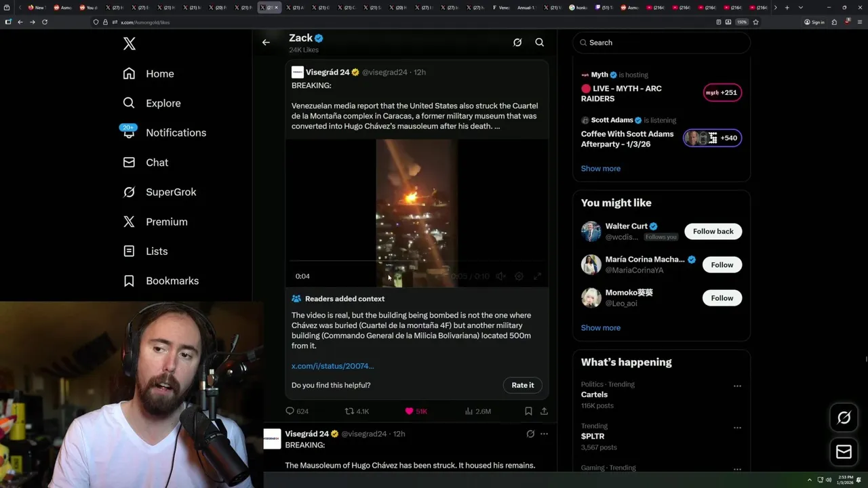Viewport: 868px width, 488px height.
Task: Bookmark the first Visegrád 24 post
Action: tap(528, 411)
